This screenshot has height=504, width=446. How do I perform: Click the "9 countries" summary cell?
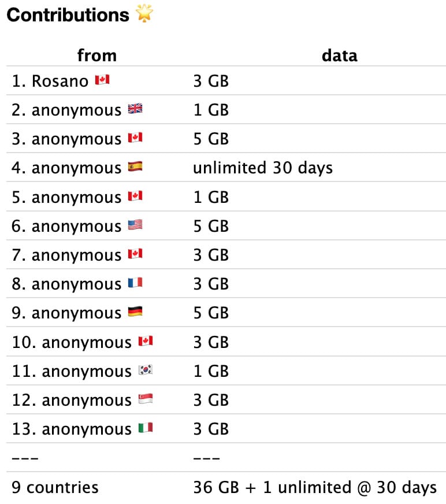coord(55,487)
